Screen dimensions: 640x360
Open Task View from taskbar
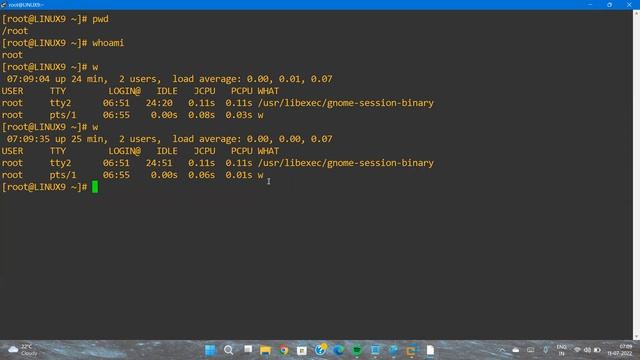(x=248, y=349)
